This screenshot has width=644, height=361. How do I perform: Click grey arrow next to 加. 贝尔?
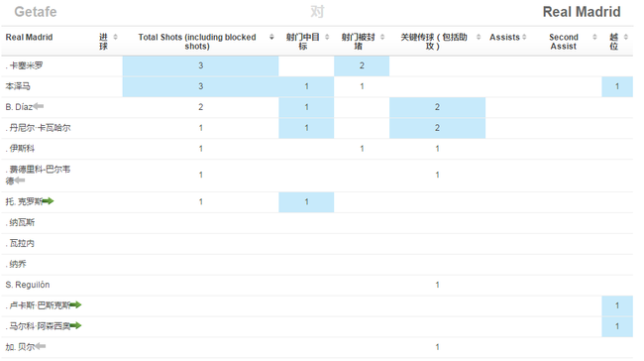pos(40,346)
